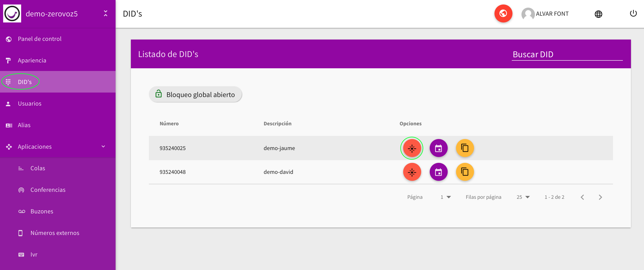Select Alias from the sidebar navigation
The image size is (644, 270).
tap(23, 125)
